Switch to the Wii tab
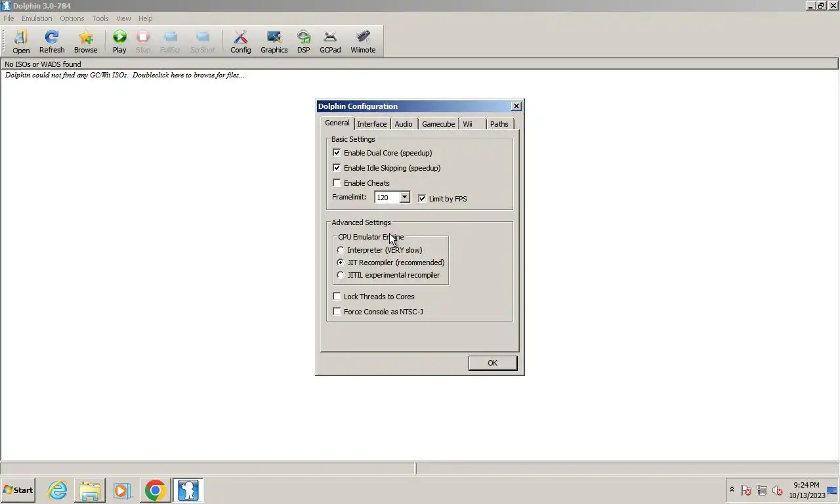 467,124
